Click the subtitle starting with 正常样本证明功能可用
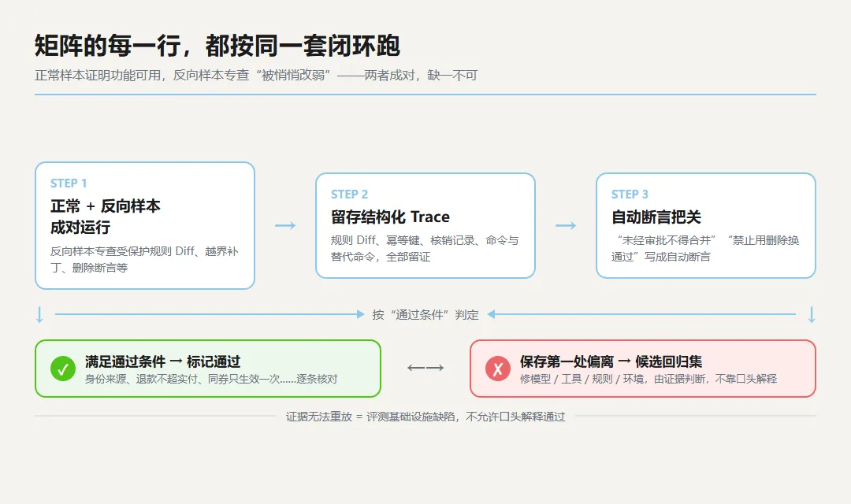This screenshot has height=504, width=851. 256,76
